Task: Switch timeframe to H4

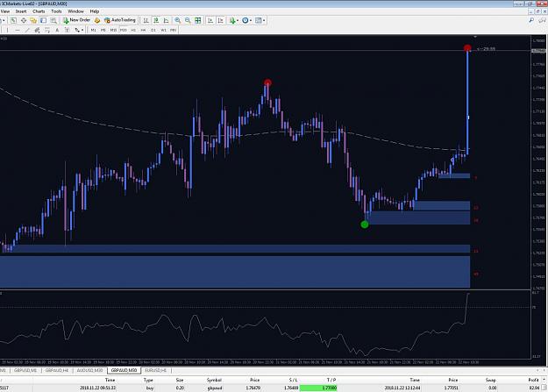Action: 143,31
